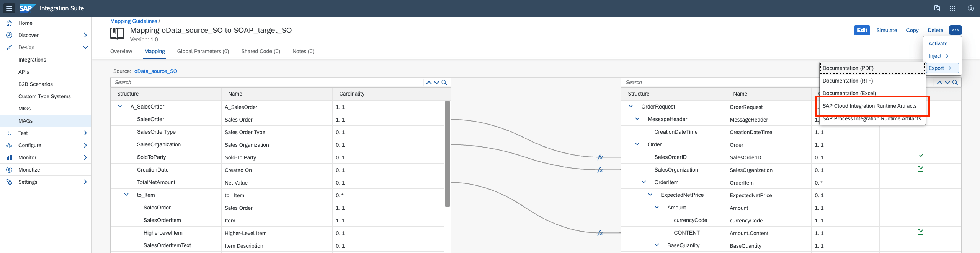Jump to the previous target search result

click(939, 83)
